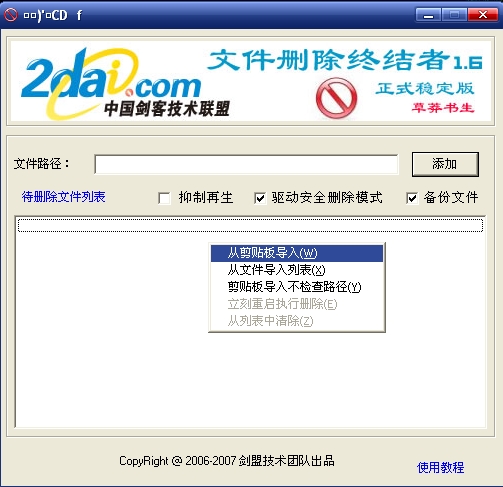Minimize the window
Viewport: 503px width, 487px height.
coord(428,15)
